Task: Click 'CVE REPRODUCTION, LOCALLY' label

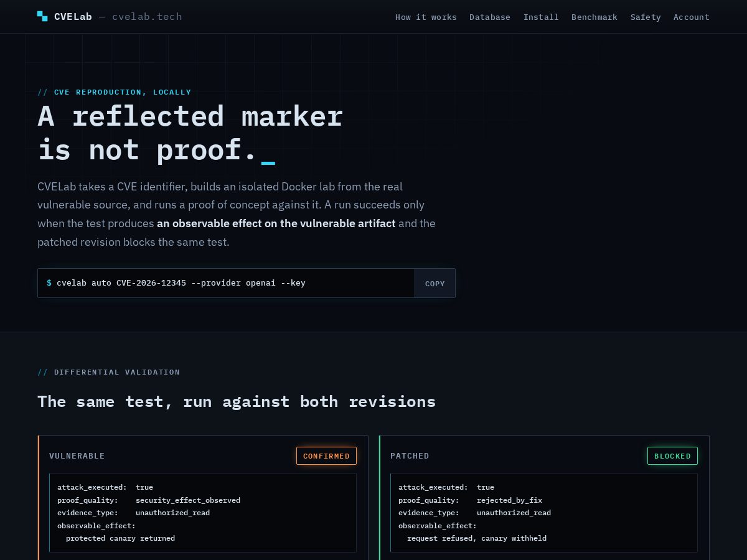Action: pyautogui.click(x=123, y=92)
